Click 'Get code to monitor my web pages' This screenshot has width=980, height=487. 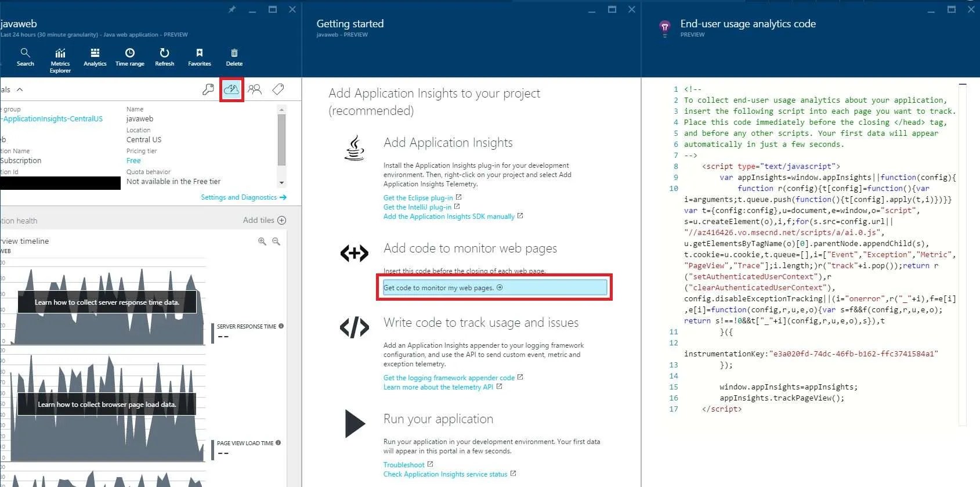[494, 287]
